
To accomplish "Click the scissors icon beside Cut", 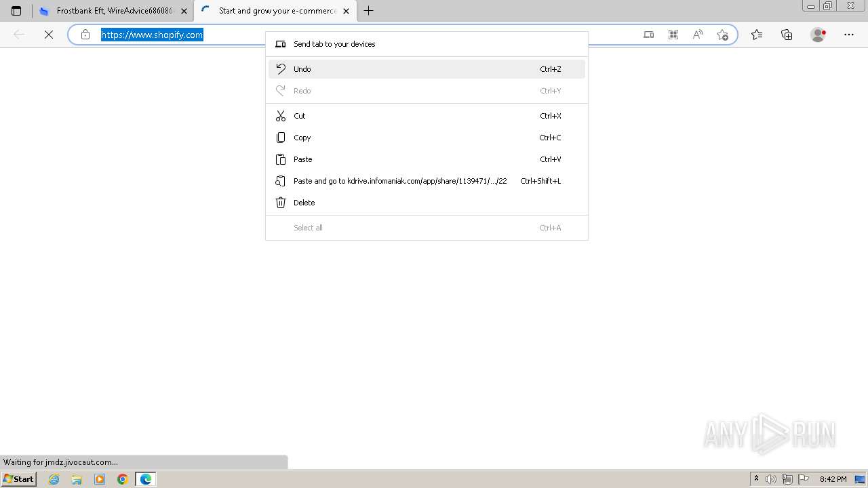I will (281, 116).
